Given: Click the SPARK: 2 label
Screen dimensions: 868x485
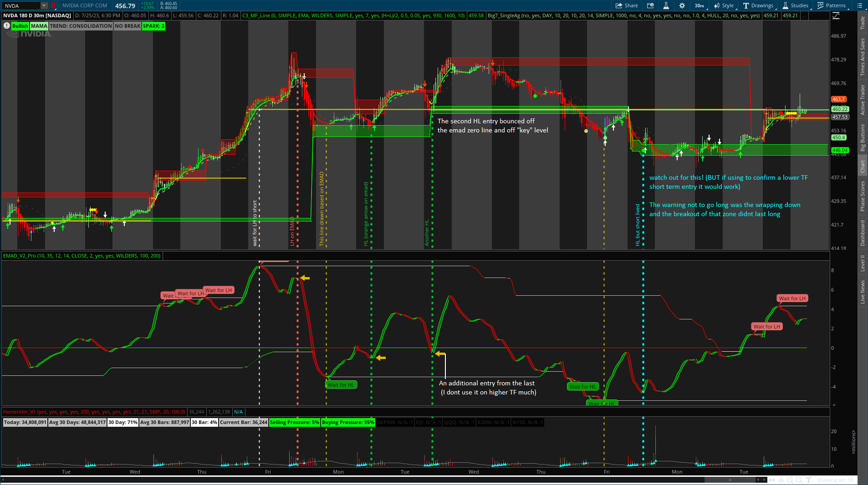Looking at the screenshot, I should [153, 26].
